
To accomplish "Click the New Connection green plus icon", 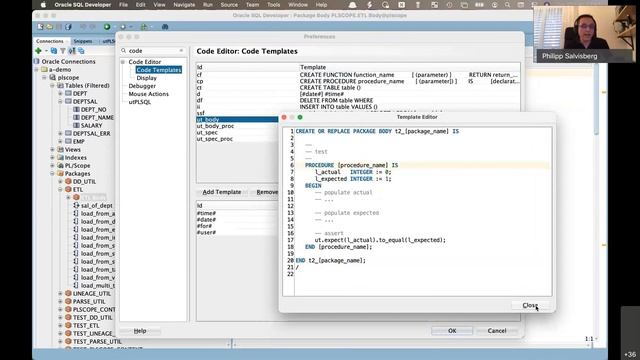I will tap(38, 51).
